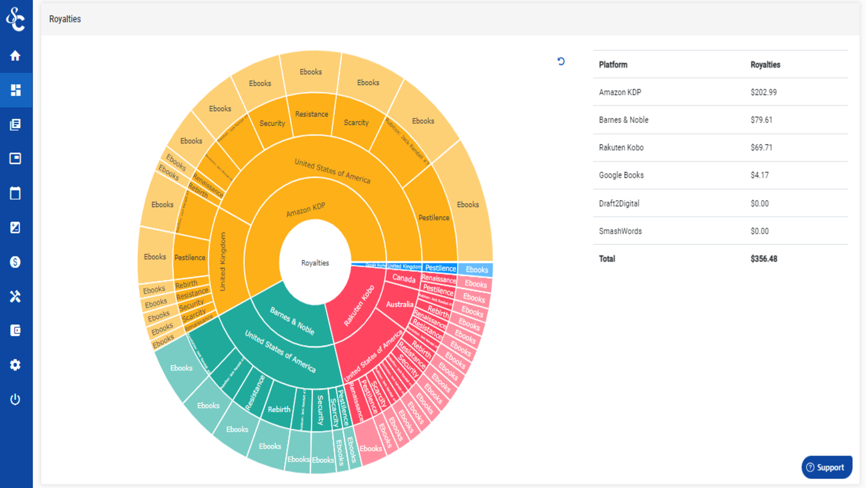The height and width of the screenshot is (488, 868).
Task: Select the blue Ebooks segment
Action: (x=477, y=269)
